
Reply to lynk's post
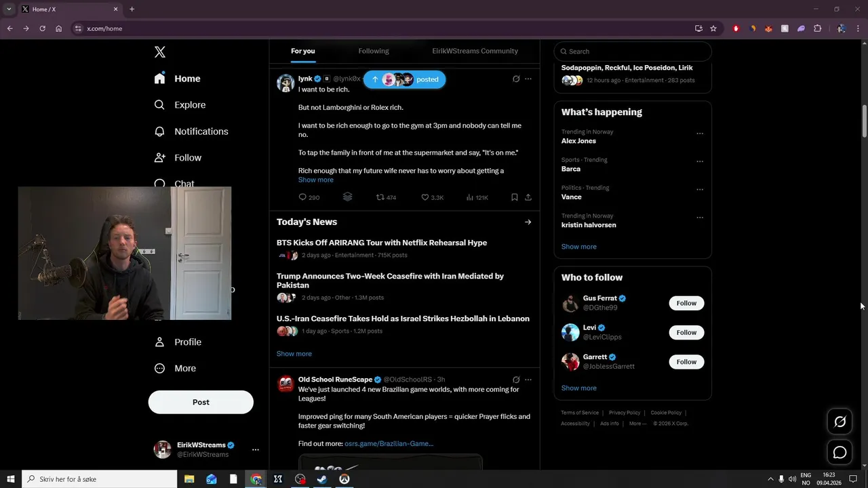tap(309, 197)
